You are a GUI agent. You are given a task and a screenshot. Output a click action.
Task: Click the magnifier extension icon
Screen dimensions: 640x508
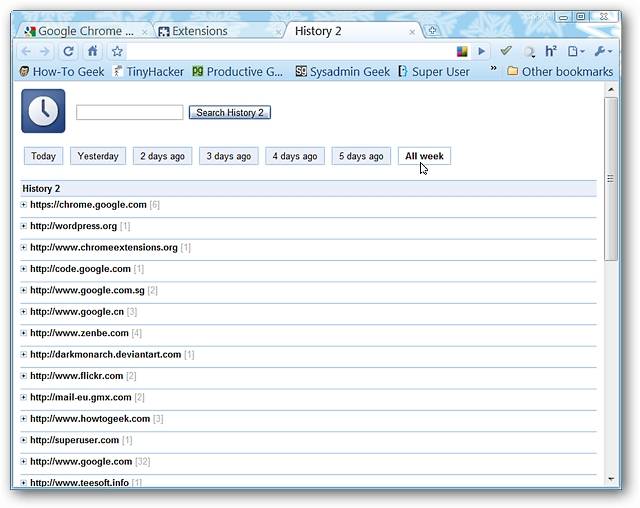(x=529, y=52)
